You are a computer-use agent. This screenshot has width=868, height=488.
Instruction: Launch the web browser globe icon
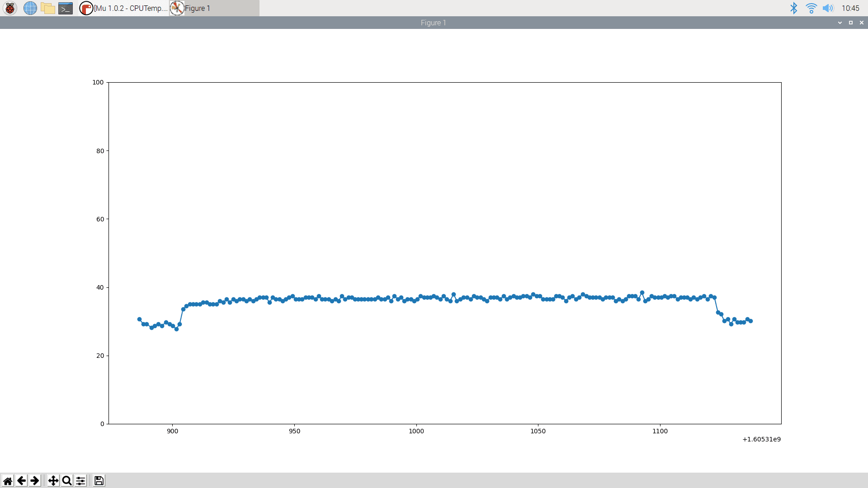[30, 8]
